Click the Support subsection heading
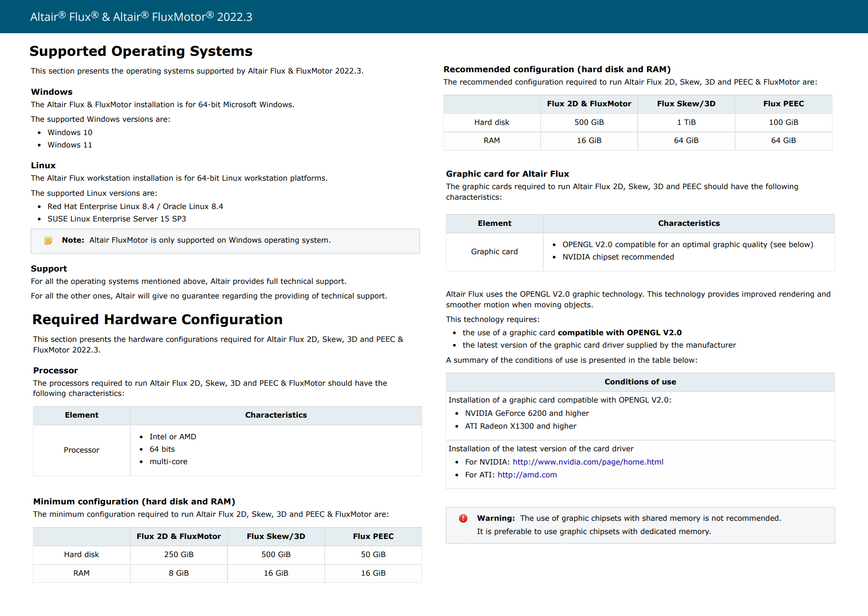 tap(49, 268)
